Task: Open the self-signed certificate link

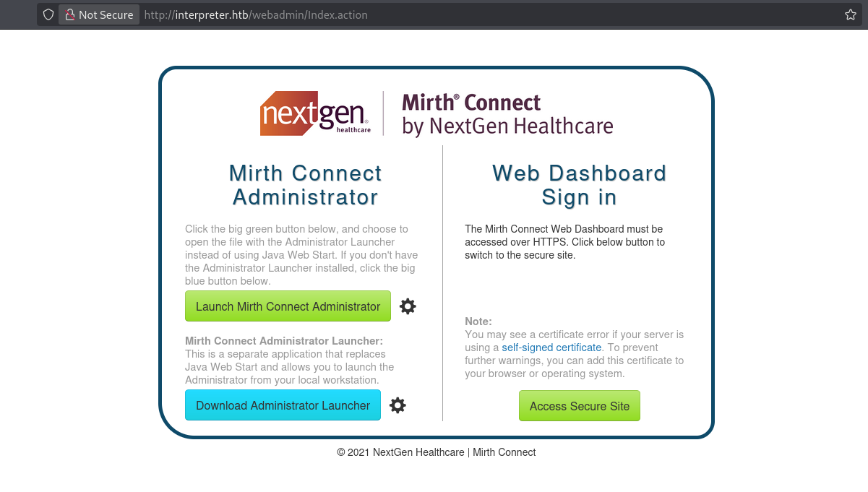Action: 551,348
